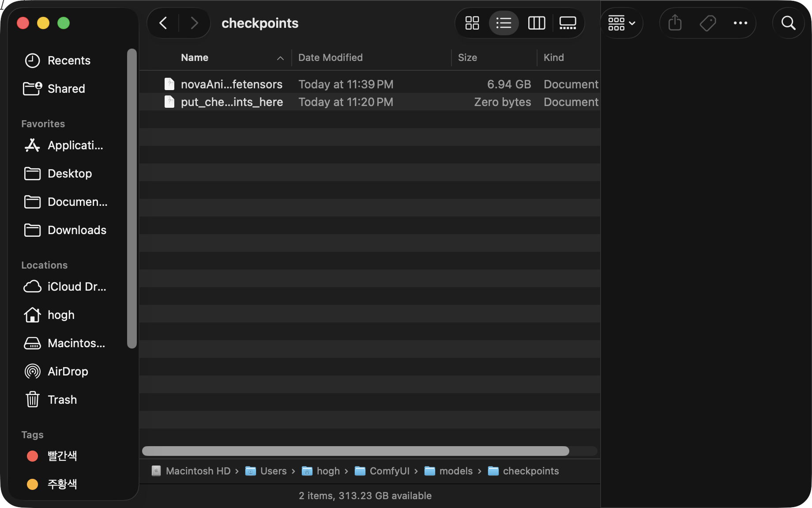Screen dimensions: 812x508
Task: Switch to column view
Action: 537,23
